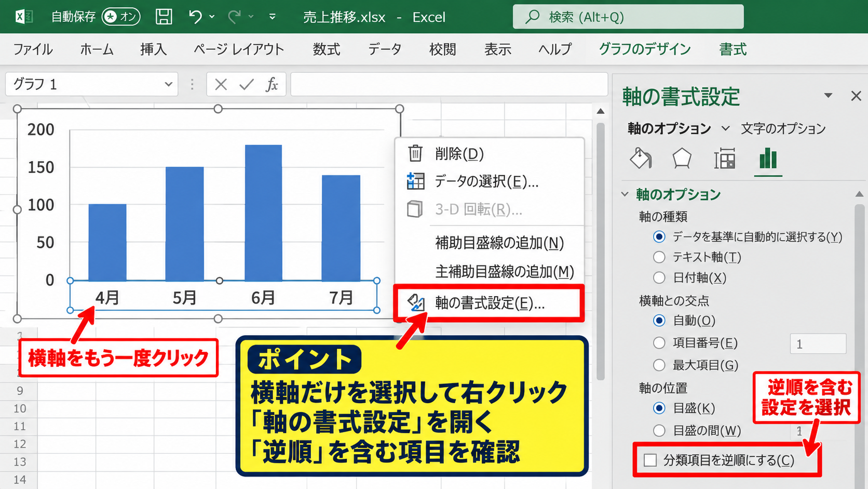
Task: Select 目盛の間(W) radio button
Action: (659, 431)
